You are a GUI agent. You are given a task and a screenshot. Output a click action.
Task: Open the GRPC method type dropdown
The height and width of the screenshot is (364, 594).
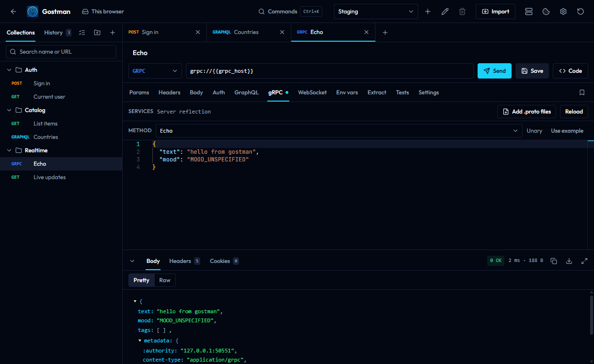[155, 71]
